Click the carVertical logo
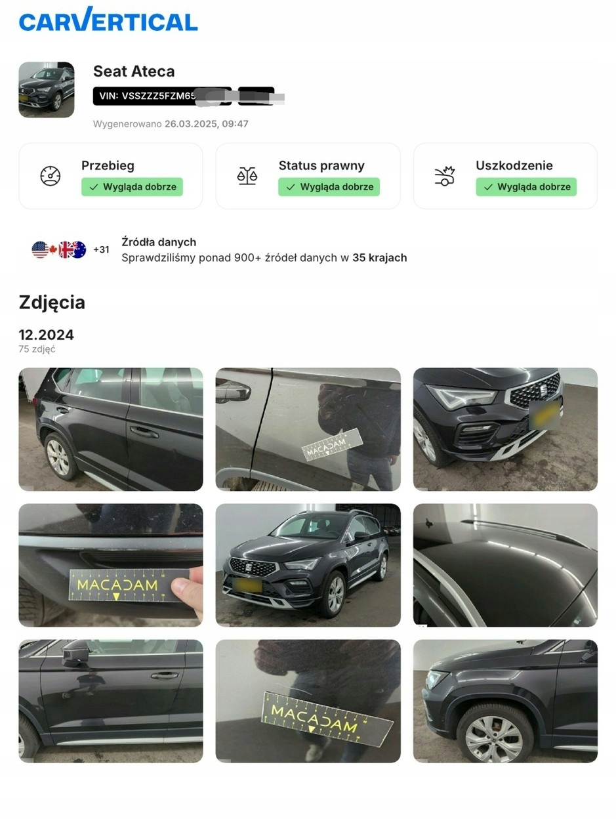Viewport: 616px width, 840px height. tap(108, 20)
